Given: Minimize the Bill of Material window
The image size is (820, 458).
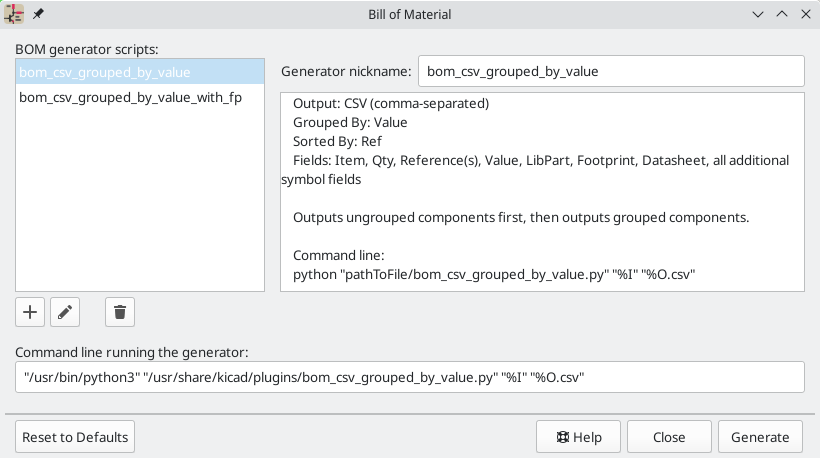Looking at the screenshot, I should [758, 14].
